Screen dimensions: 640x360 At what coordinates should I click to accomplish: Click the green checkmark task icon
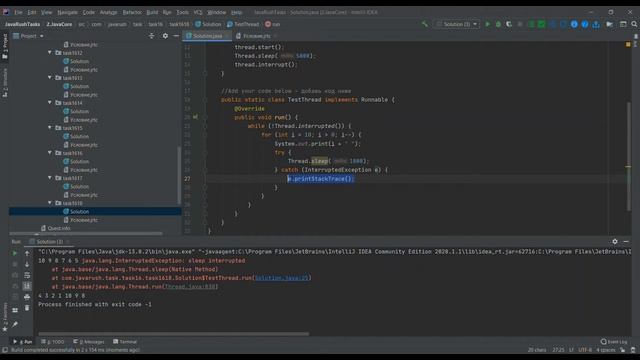[x=541, y=24]
